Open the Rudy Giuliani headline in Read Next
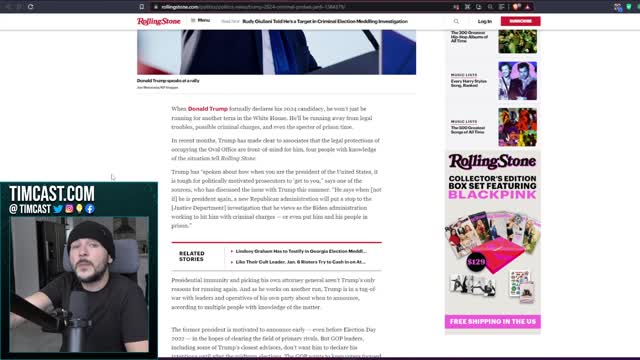The width and height of the screenshot is (640, 360). [x=325, y=21]
